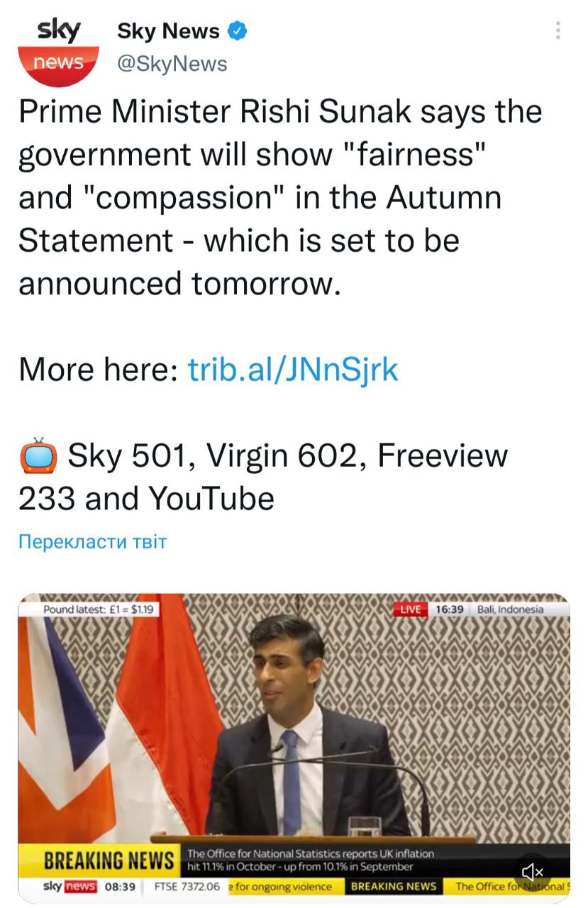Click the yellow BREAKING NEWS banner

pyautogui.click(x=109, y=862)
